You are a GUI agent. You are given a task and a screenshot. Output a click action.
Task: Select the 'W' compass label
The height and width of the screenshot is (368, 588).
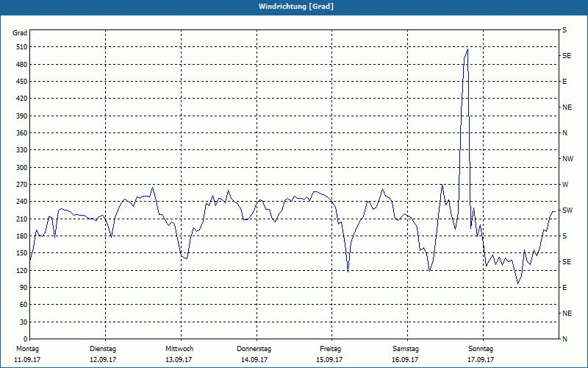[565, 185]
